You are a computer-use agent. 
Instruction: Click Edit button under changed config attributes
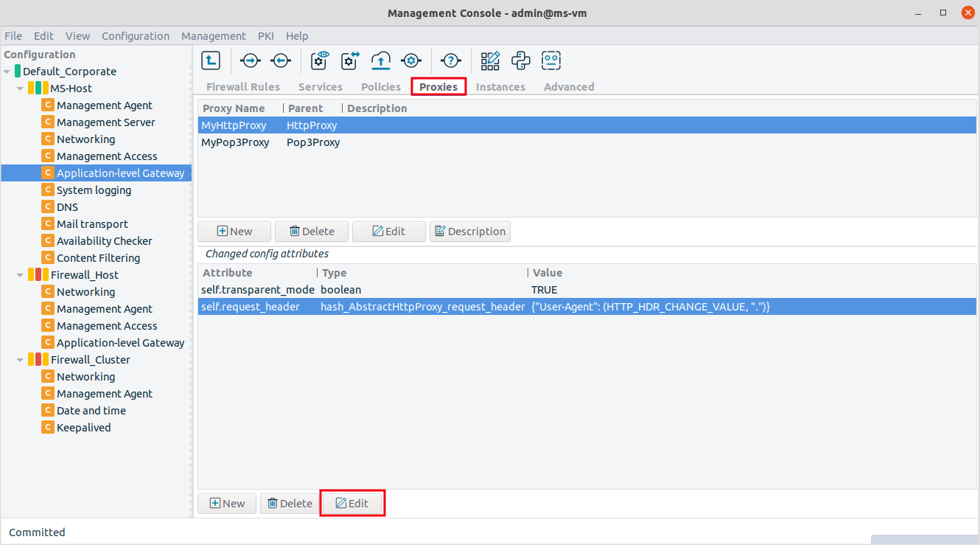[352, 504]
